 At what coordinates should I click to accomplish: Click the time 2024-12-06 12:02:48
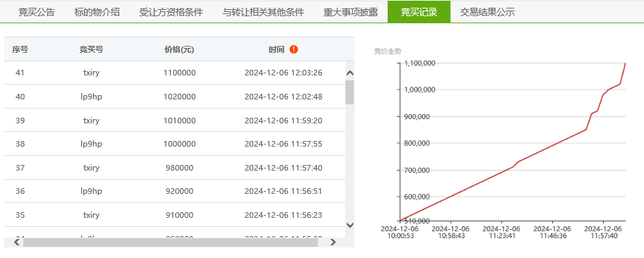(x=283, y=97)
